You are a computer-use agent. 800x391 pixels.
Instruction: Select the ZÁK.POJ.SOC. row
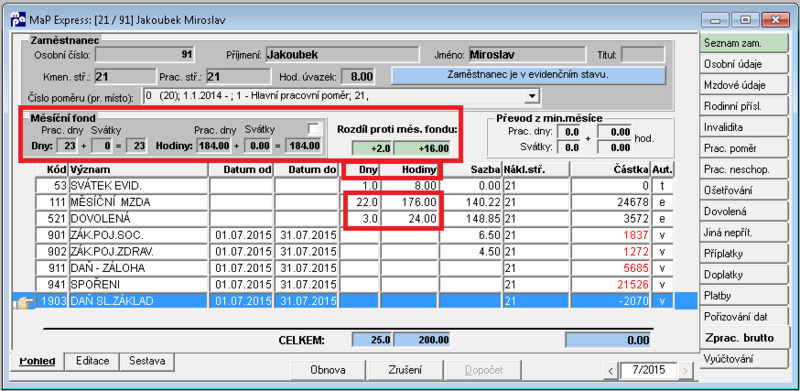click(355, 235)
